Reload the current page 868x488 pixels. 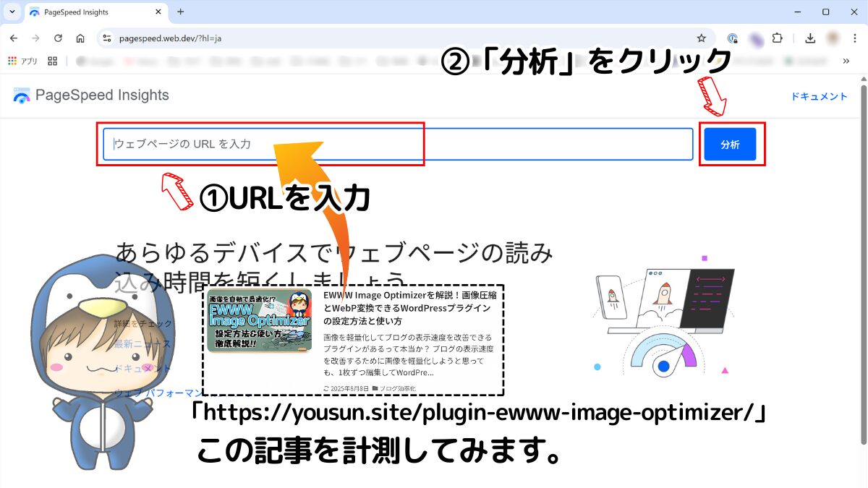pos(59,38)
